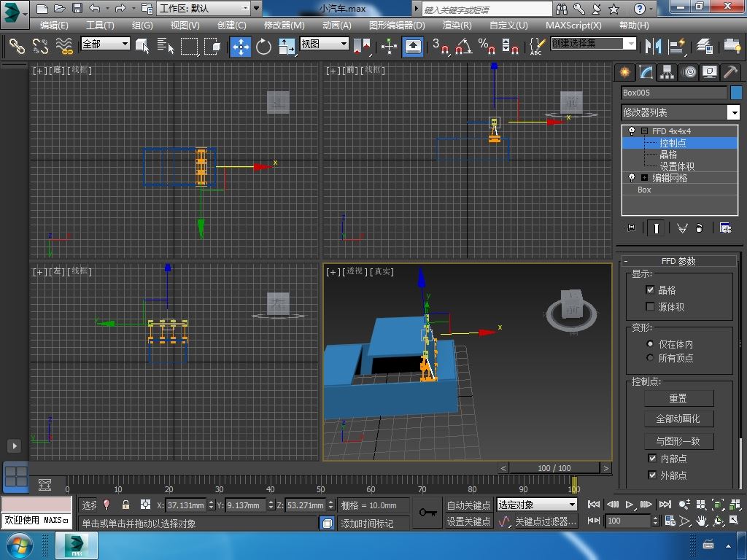Open the Hierarchy command panel tab
This screenshot has width=747, height=560.
click(x=667, y=71)
